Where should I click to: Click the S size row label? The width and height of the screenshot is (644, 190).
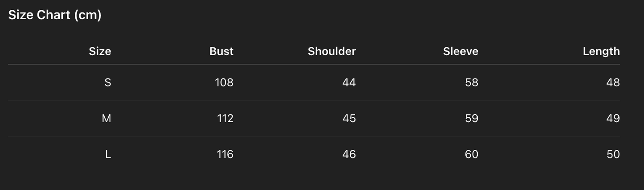click(x=107, y=83)
